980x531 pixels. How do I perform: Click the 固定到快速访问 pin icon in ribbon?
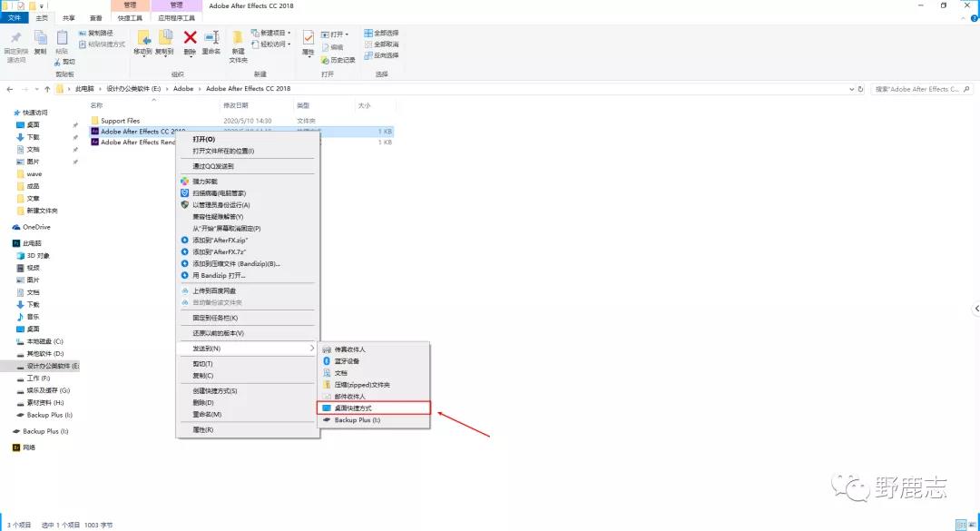point(15,37)
